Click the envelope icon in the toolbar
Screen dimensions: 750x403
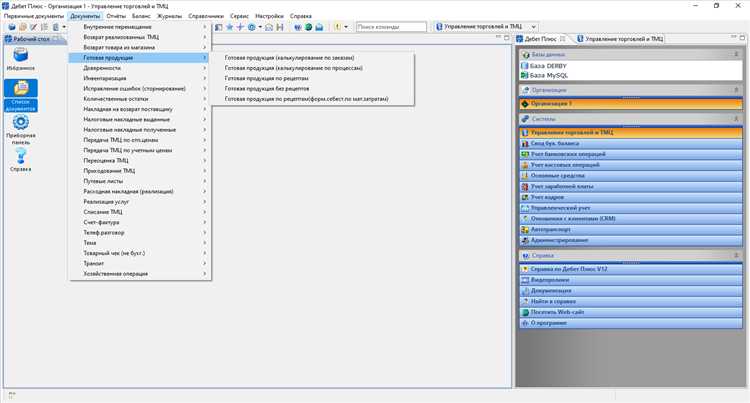coord(269,27)
